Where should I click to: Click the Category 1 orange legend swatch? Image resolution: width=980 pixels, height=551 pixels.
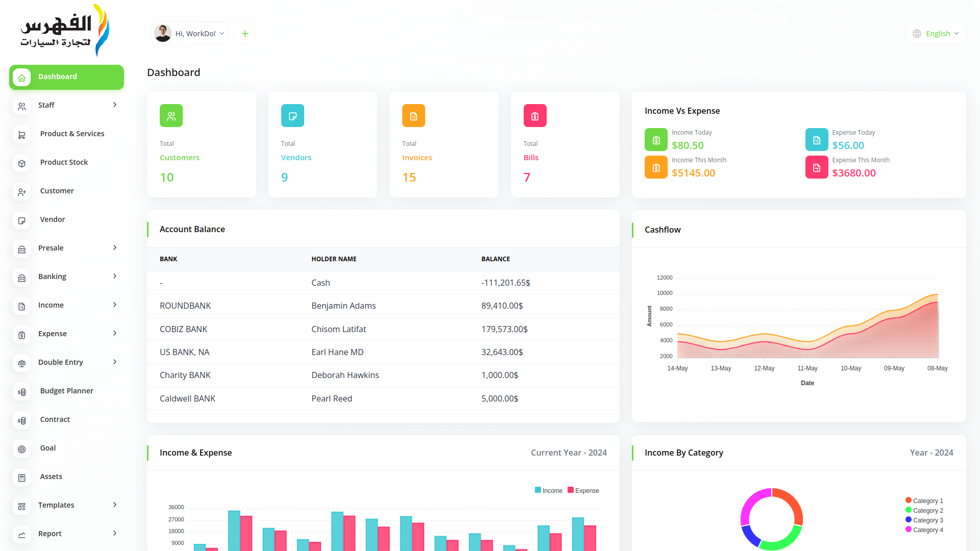pyautogui.click(x=909, y=500)
